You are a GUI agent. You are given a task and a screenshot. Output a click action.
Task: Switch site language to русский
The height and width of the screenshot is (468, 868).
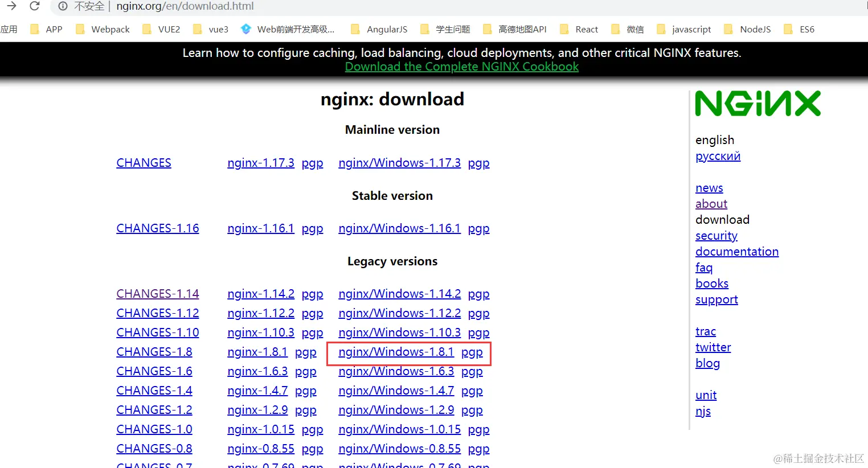pos(718,156)
